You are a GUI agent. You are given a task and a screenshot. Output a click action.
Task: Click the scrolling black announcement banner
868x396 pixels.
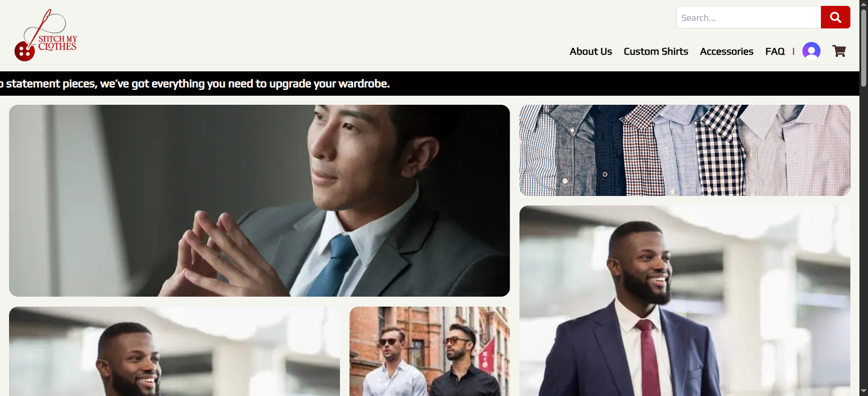(x=429, y=84)
